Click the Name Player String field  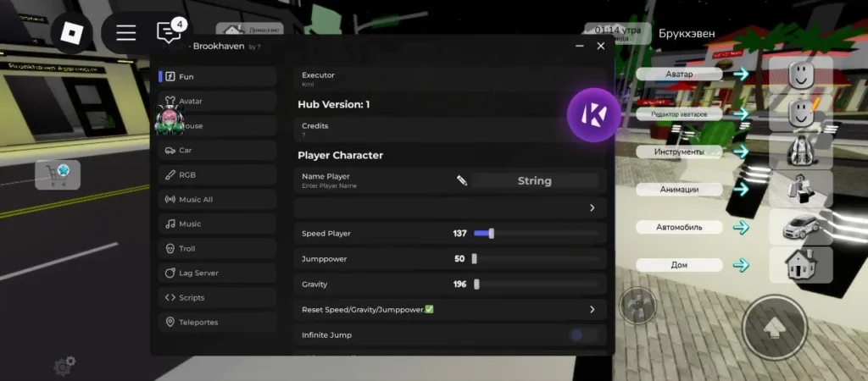(x=534, y=180)
